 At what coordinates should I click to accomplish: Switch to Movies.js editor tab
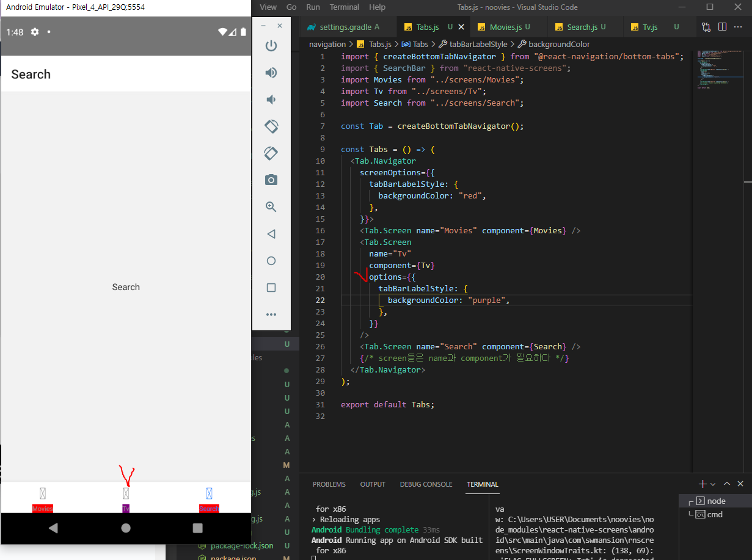click(510, 27)
